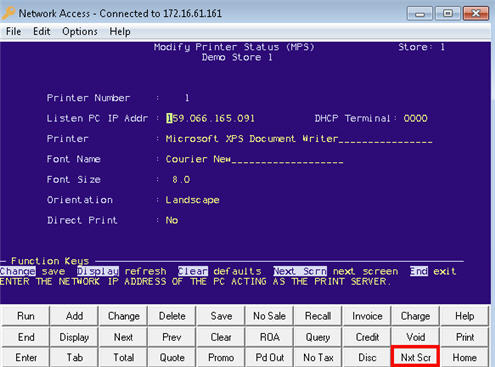Click the highlighted Display function key label

(98, 271)
